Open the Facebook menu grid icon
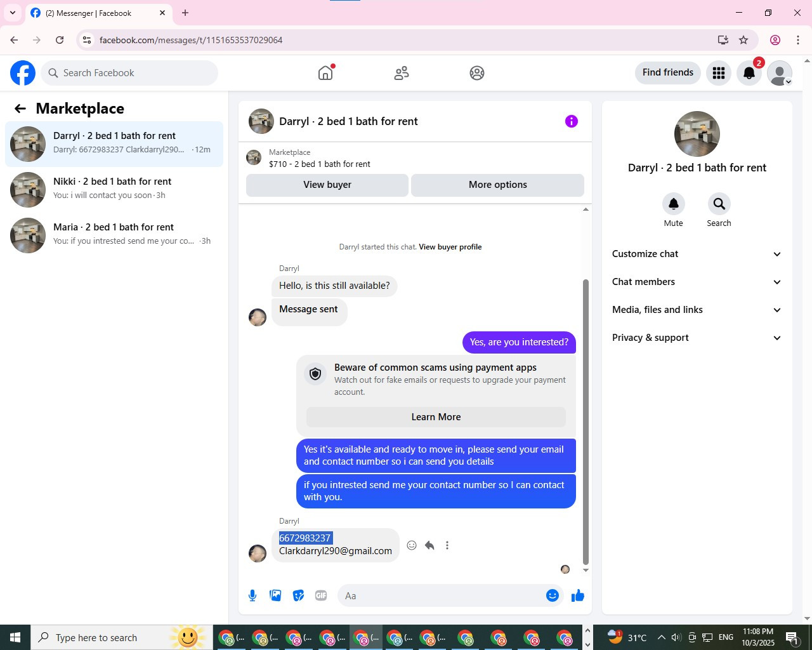Screen dimensions: 812x650 click(719, 73)
